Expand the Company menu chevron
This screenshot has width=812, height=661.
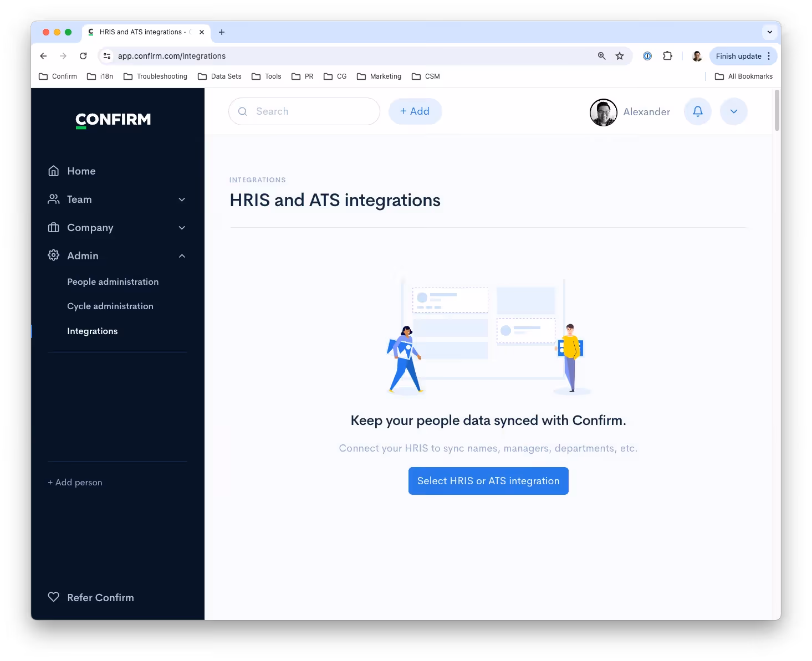tap(182, 228)
